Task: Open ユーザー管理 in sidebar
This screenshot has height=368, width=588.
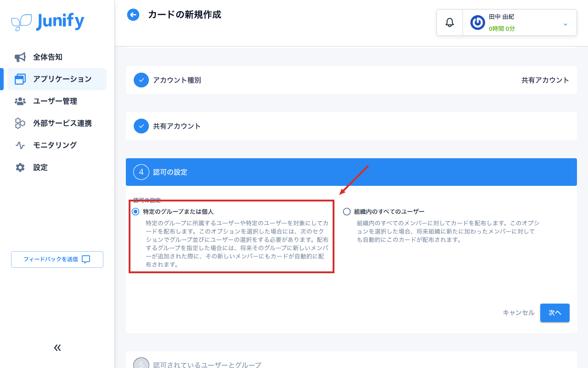Action: (x=57, y=101)
